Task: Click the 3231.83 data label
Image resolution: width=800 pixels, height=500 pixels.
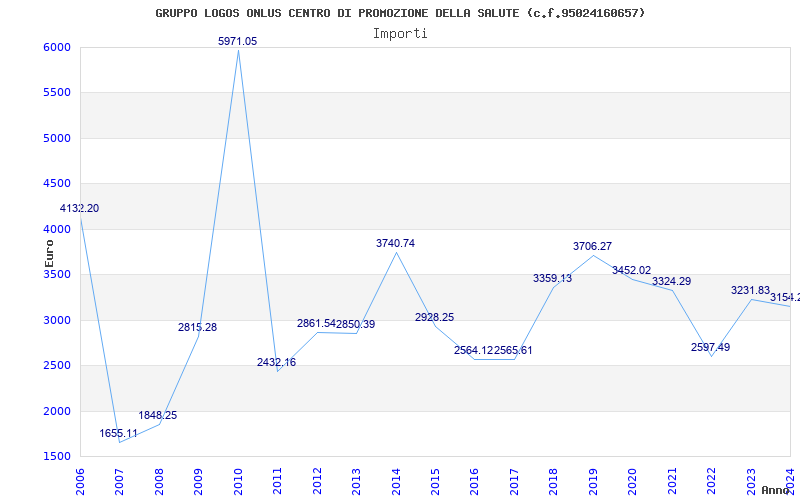Action: tap(751, 290)
